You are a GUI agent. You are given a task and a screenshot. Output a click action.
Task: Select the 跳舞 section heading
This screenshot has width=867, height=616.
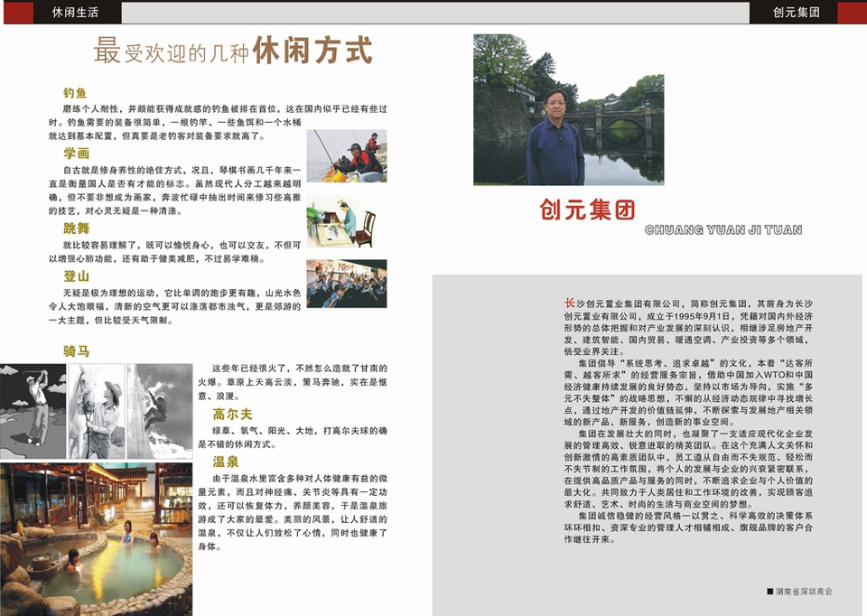tap(76, 229)
